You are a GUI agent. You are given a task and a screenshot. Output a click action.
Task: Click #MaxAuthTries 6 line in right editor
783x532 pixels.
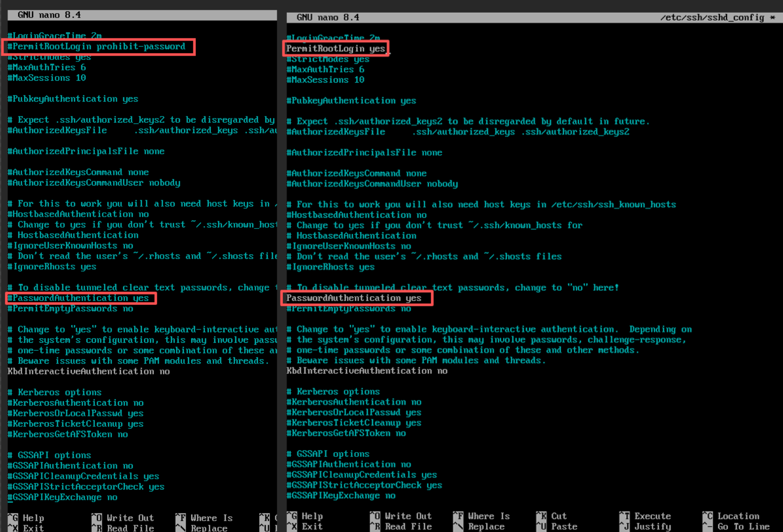click(325, 69)
